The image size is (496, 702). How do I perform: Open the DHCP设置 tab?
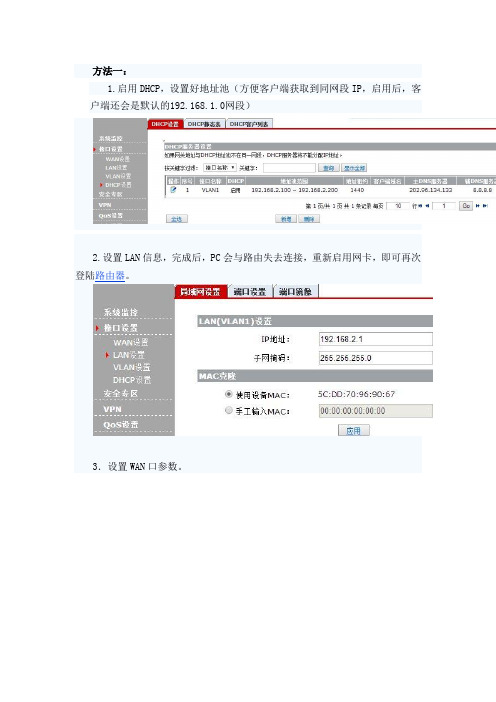click(x=164, y=124)
